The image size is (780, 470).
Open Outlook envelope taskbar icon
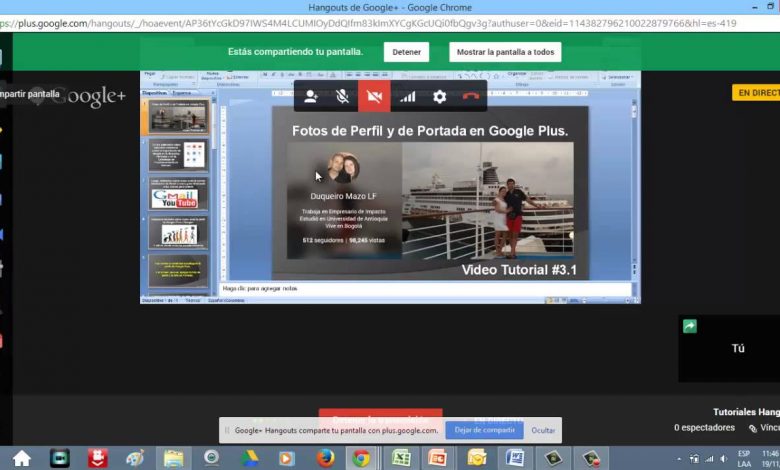pyautogui.click(x=477, y=458)
